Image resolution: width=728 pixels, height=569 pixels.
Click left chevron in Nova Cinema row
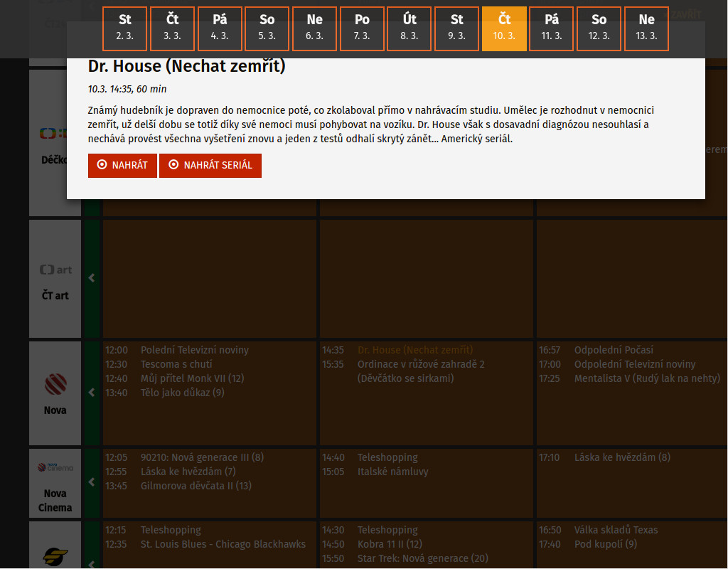click(92, 482)
